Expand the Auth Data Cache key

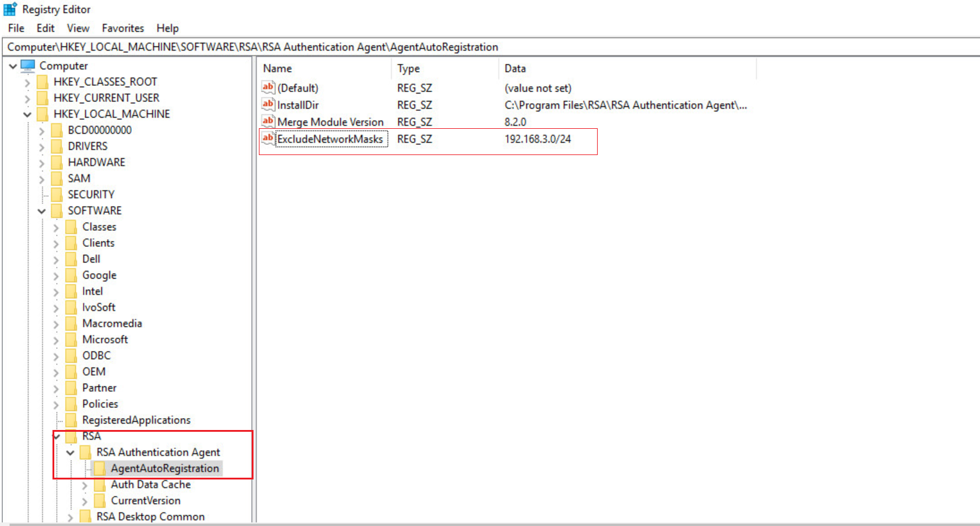click(x=85, y=485)
